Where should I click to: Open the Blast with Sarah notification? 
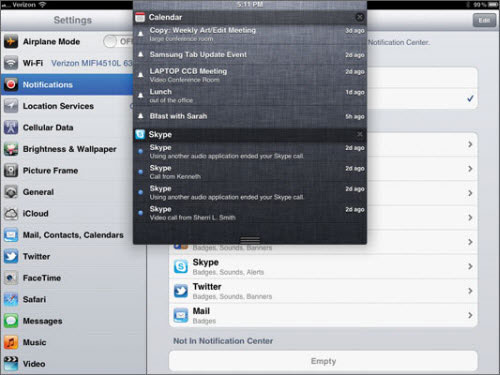point(250,116)
